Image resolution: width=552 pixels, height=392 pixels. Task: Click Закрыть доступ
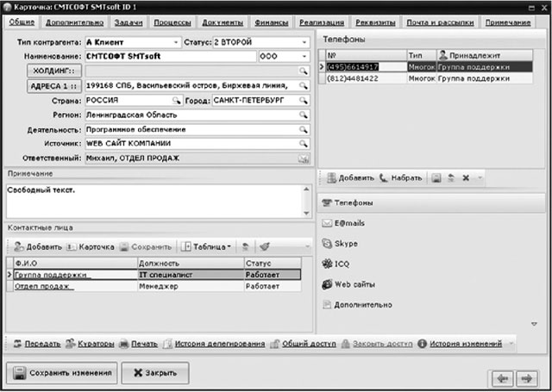377,344
